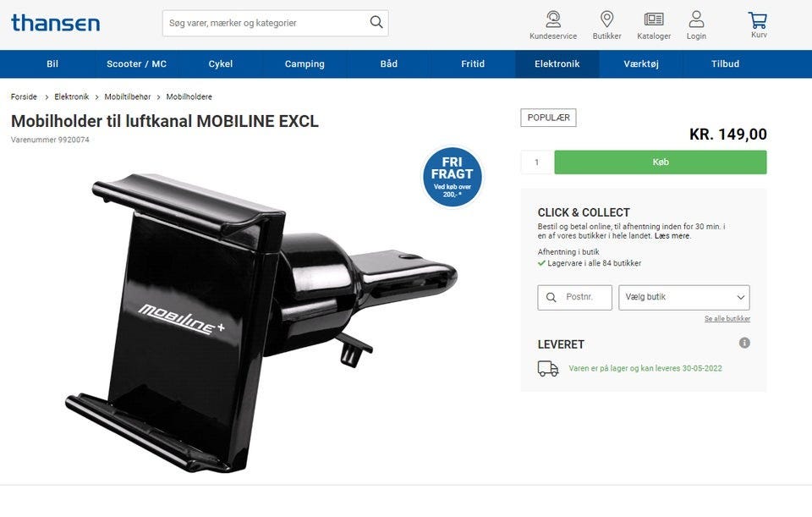Open the Værktøj menu

pos(640,63)
